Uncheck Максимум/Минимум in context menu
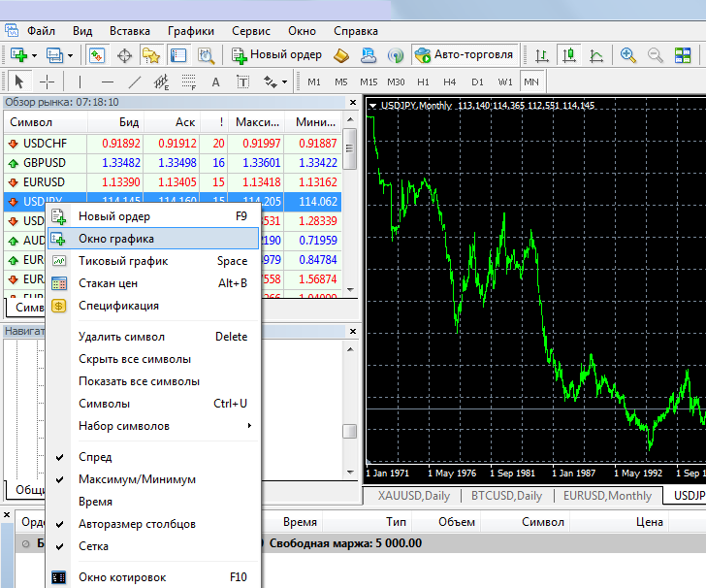Viewport: 706px width, 588px height. (x=137, y=479)
